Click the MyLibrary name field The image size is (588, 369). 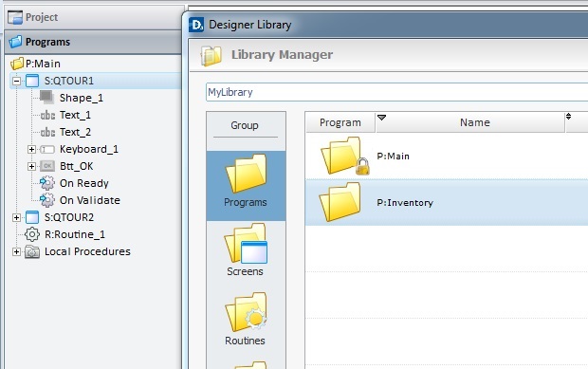(x=396, y=92)
